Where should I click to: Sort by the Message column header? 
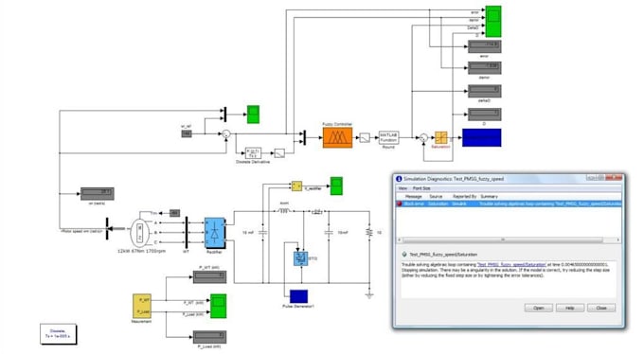coord(413,196)
